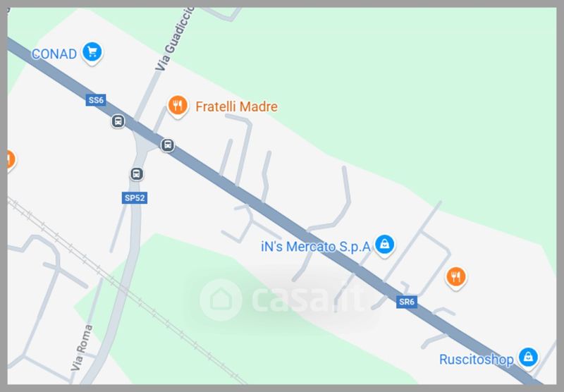
Task: Click the Via Guadiccio street label
Action: coord(174,39)
